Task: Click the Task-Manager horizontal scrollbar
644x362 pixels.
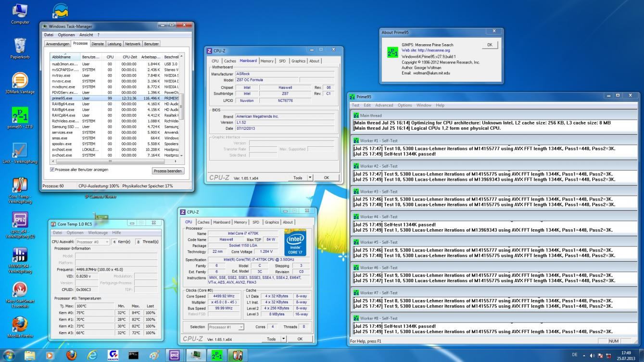Action: click(114, 161)
